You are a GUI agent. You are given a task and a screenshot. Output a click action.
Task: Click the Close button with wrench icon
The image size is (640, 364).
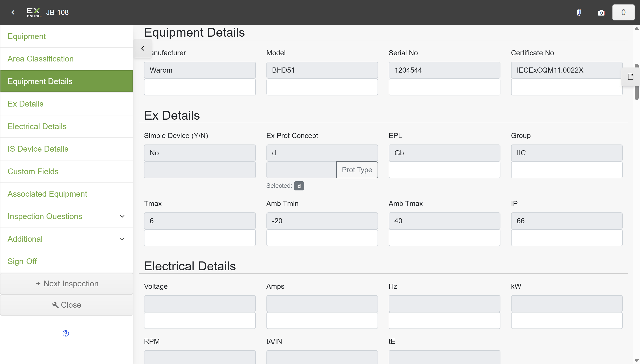[x=67, y=305]
